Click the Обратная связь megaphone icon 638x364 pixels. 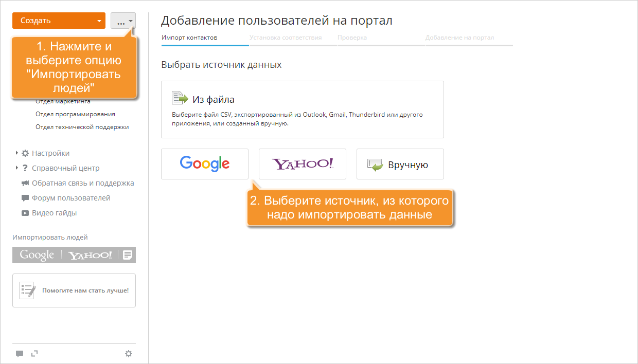pyautogui.click(x=25, y=183)
